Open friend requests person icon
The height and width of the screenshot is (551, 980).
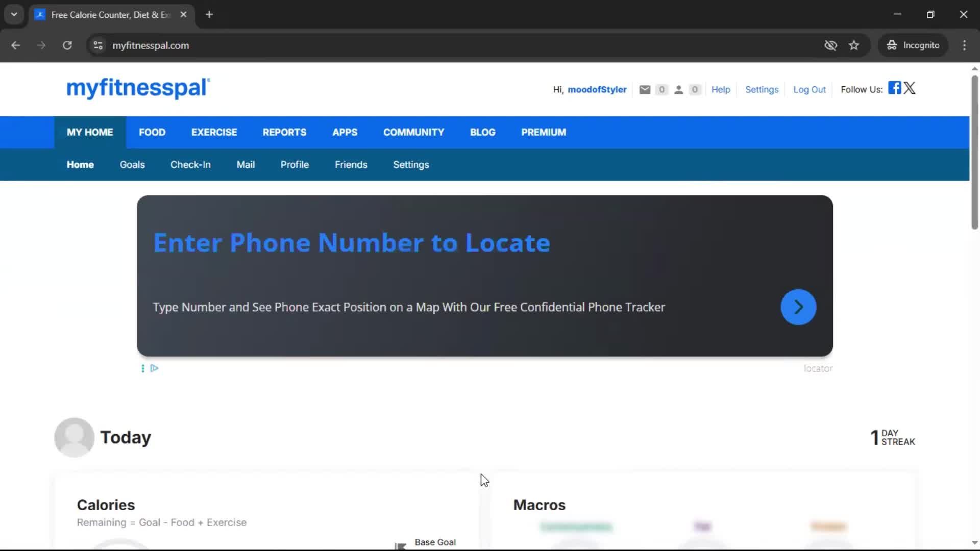[x=678, y=90]
